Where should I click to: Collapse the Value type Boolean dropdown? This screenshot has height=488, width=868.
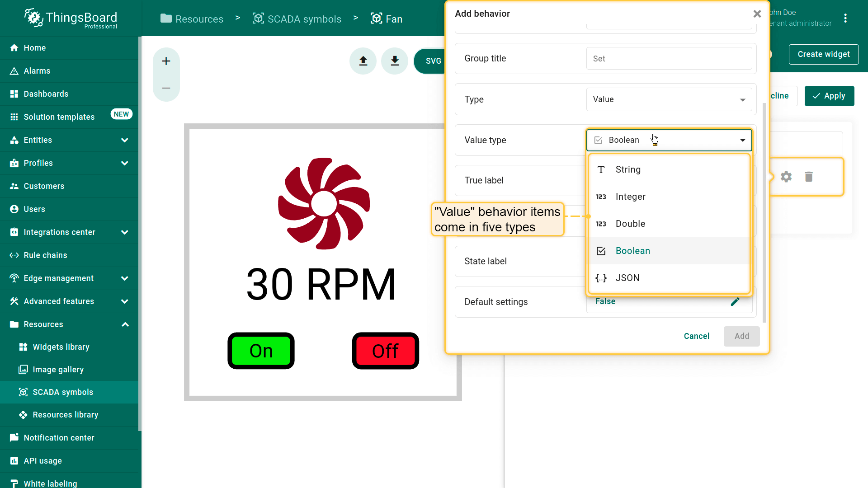pos(742,140)
